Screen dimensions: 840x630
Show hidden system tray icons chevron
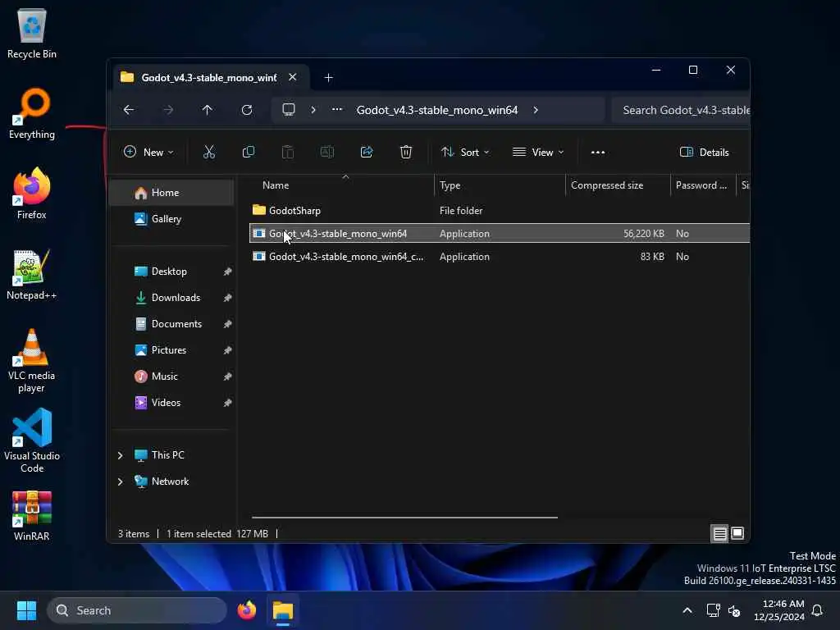point(687,610)
